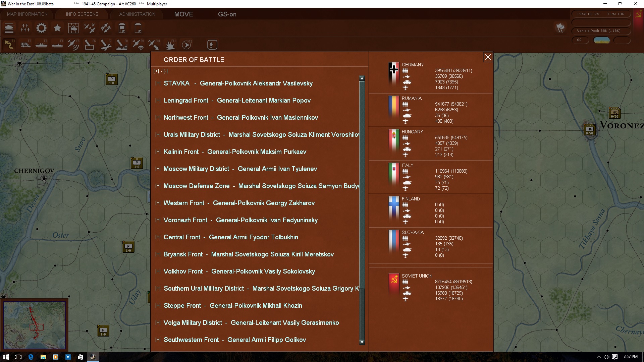The width and height of the screenshot is (644, 362).
Task: Select the F11 explosion mode icon
Action: point(170,45)
